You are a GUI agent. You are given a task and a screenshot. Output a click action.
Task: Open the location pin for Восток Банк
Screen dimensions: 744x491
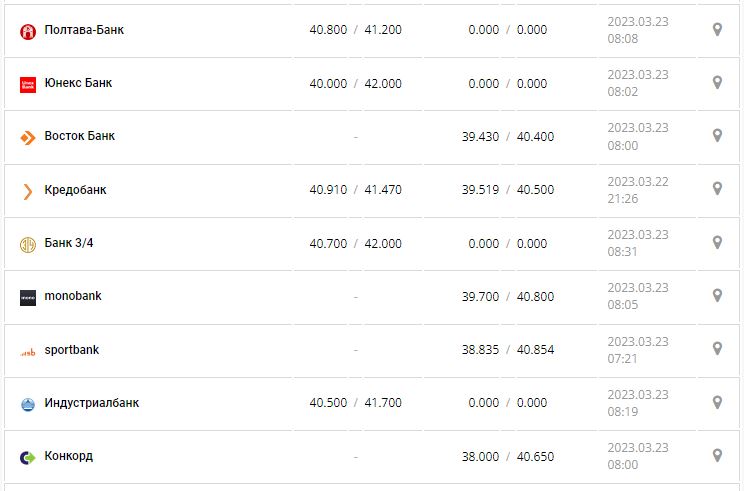717,136
